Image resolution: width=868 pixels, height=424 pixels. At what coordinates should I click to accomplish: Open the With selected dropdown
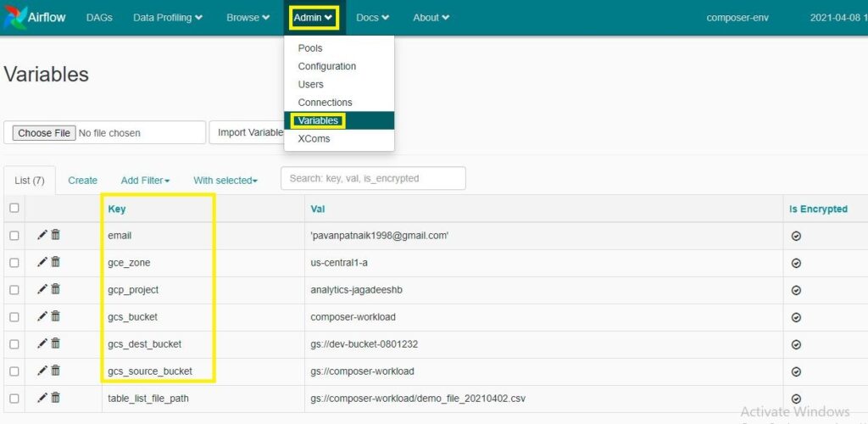pos(225,181)
